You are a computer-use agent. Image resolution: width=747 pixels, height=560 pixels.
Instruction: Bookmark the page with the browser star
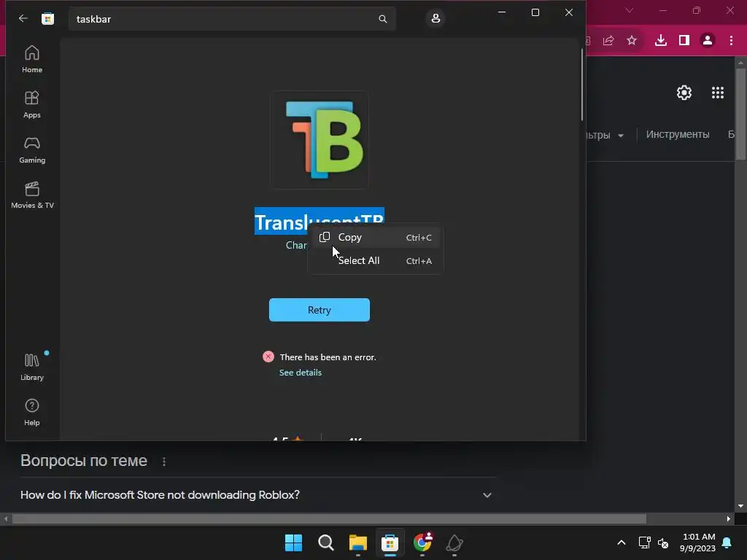632,41
